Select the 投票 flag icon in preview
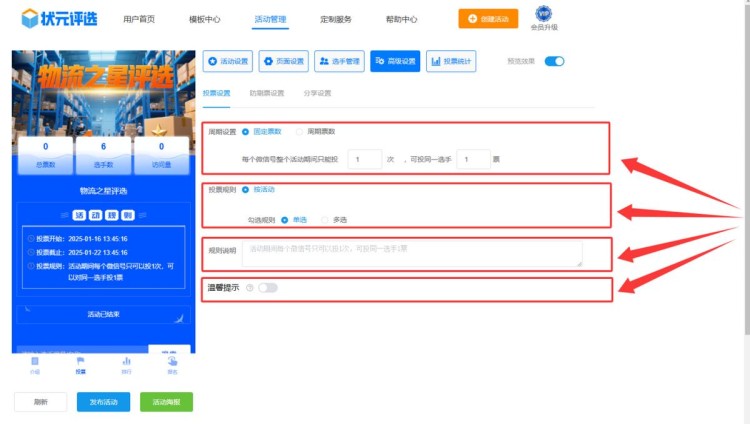Viewport: 750px width, 424px height. tap(80, 362)
